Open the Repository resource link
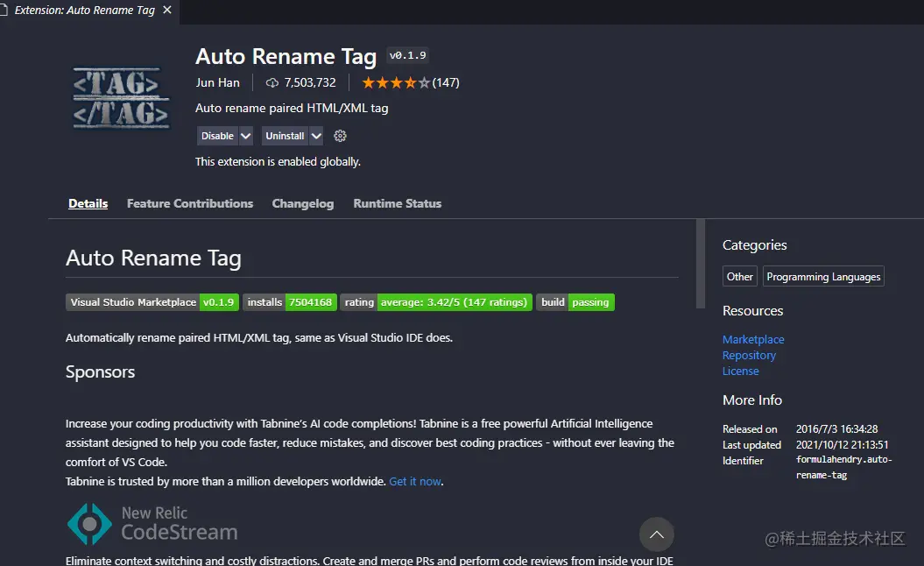924x566 pixels. 749,356
